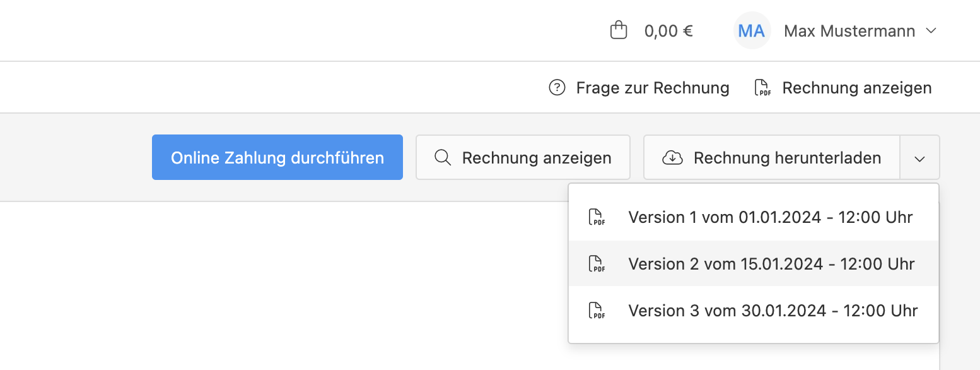Expand the Max Mustermann account chevron
Viewport: 980px width, 370px height.
[931, 31]
